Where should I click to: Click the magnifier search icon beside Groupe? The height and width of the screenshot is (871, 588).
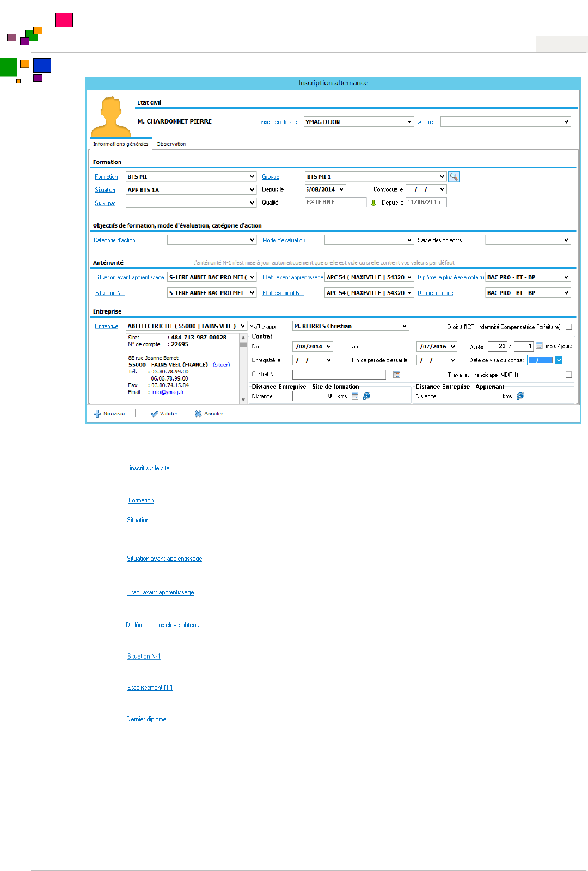pyautogui.click(x=454, y=176)
